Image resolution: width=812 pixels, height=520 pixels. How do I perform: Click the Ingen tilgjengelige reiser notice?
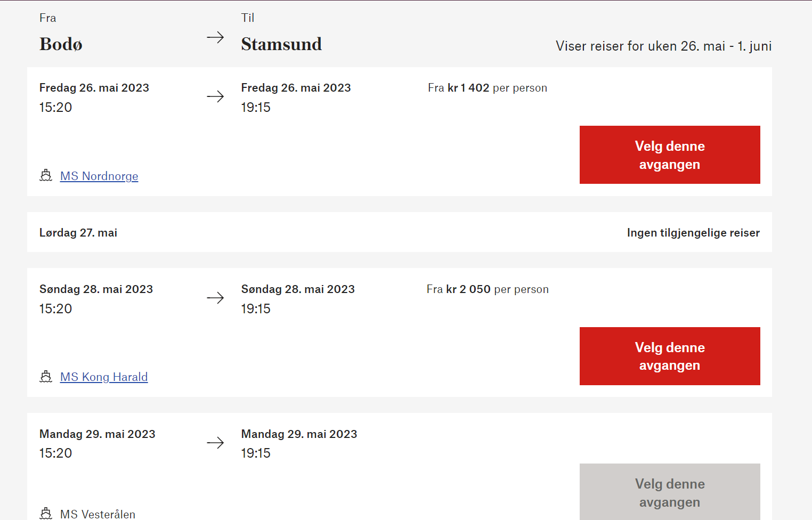pos(693,233)
